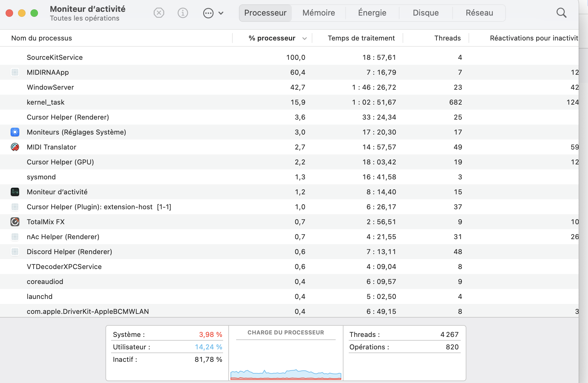588x383 pixels.
Task: Click the Moniteurs (Réglages Système) icon
Action: [x=15, y=132]
